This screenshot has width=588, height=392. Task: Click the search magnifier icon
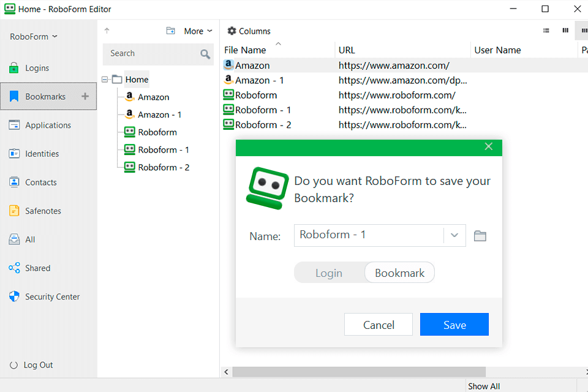[x=205, y=54]
